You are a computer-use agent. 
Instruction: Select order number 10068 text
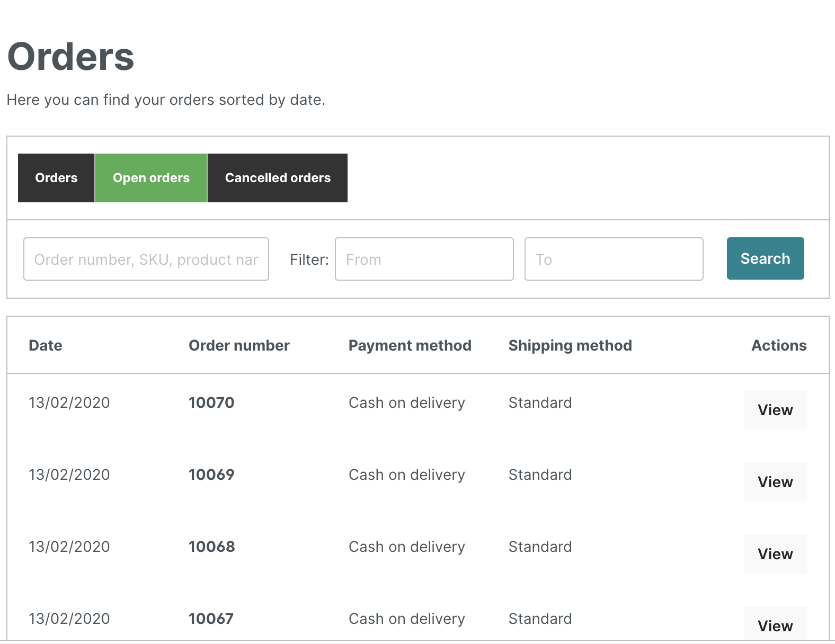point(212,547)
